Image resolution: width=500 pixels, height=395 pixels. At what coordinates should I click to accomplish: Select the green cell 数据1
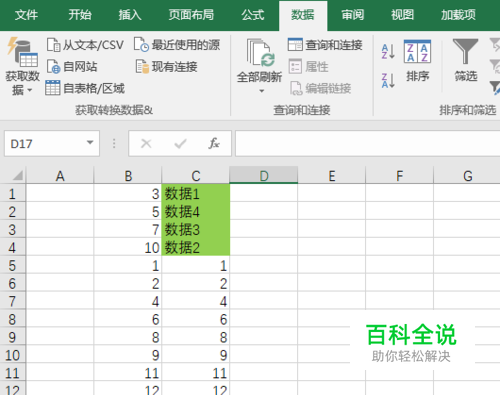point(196,193)
